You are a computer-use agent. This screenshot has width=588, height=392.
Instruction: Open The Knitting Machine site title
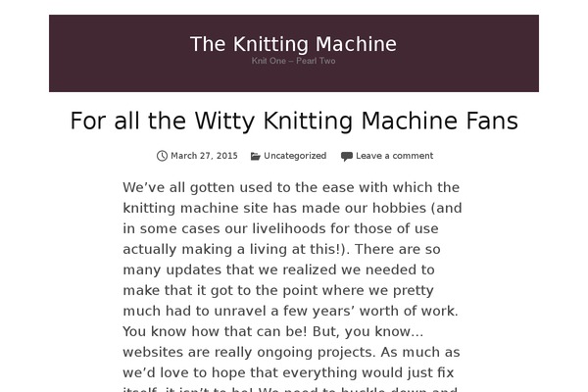pyautogui.click(x=293, y=44)
